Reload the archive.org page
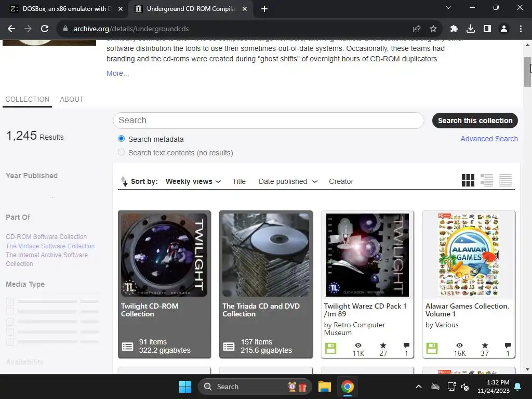This screenshot has height=399, width=532. tap(45, 29)
